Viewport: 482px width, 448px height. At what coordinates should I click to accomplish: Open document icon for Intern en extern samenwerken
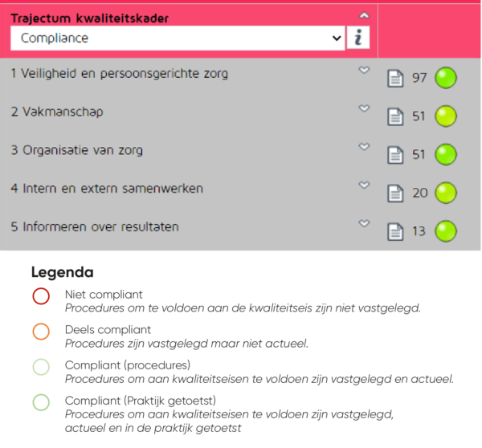(395, 193)
